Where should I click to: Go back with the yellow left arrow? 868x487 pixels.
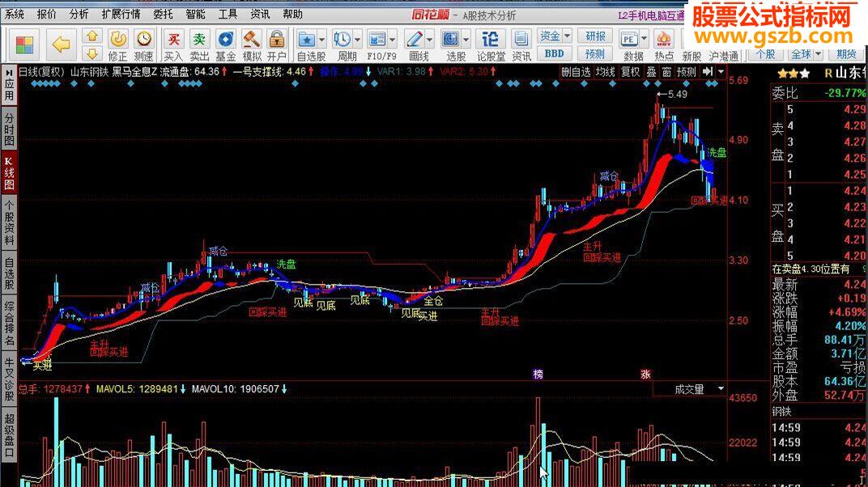(x=61, y=44)
